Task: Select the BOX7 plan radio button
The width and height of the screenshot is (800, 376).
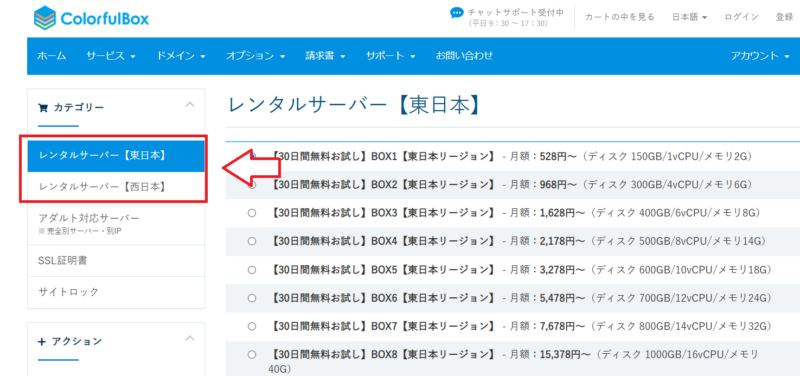Action: [252, 326]
